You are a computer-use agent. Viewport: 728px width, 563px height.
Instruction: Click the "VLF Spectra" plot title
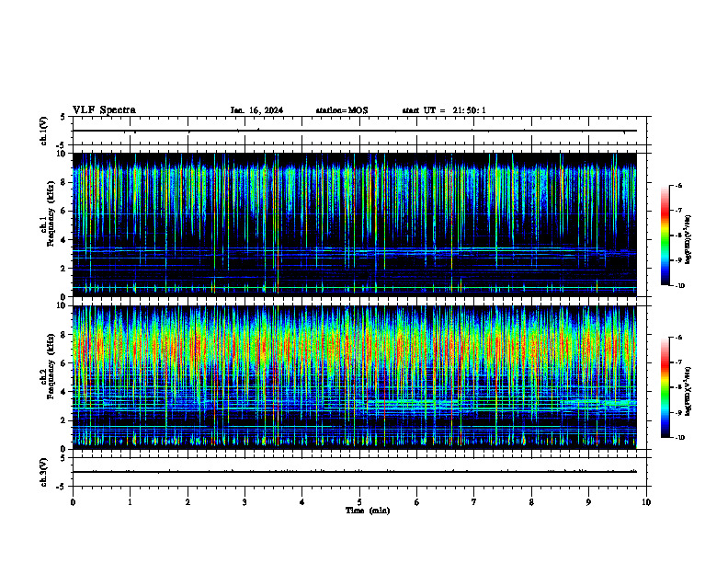(x=104, y=110)
